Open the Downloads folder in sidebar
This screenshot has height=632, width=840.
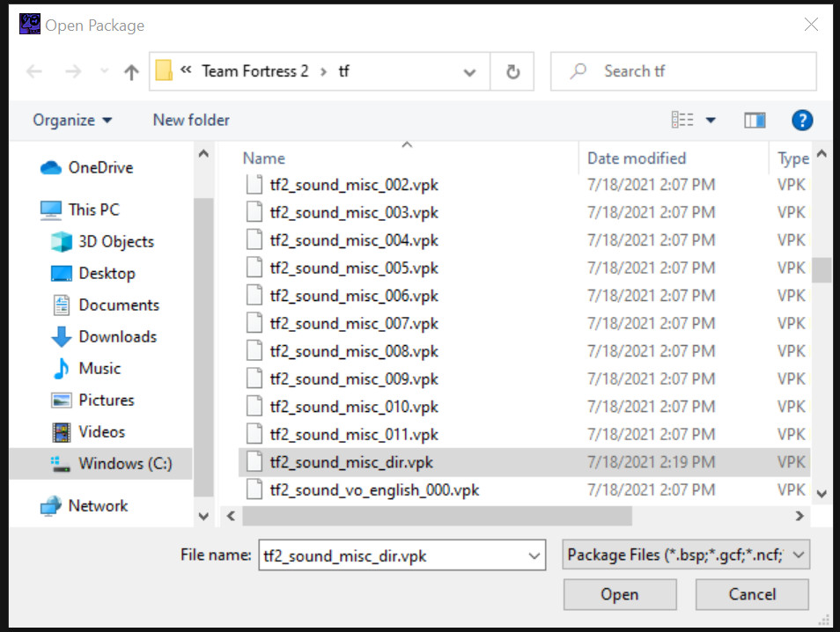(x=117, y=336)
